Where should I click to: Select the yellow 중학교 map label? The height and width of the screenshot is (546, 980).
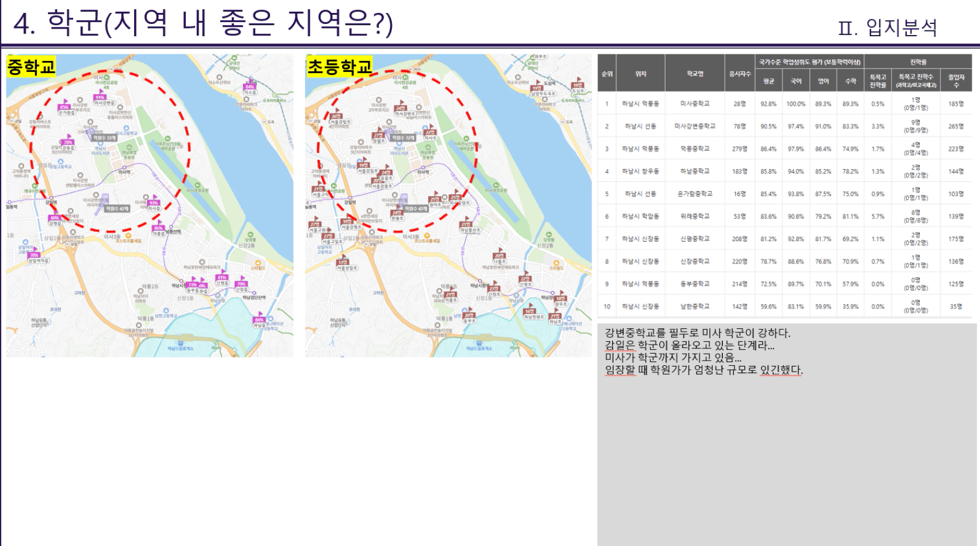coord(31,67)
